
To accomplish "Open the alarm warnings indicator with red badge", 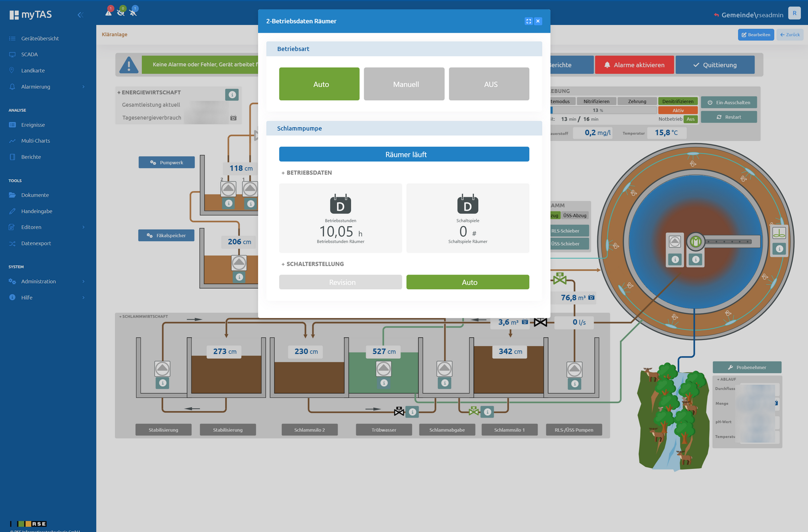I will (109, 12).
